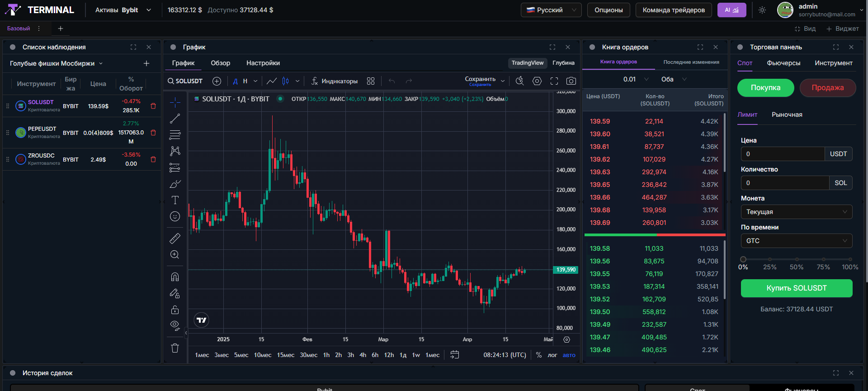The height and width of the screenshot is (391, 868).
Task: Toggle logarithmic scale on chart
Action: [x=552, y=355]
